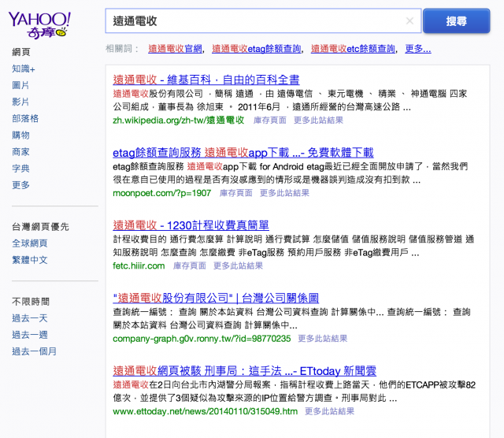
Task: Expand 更多 in the left category list
Action: pos(20,185)
